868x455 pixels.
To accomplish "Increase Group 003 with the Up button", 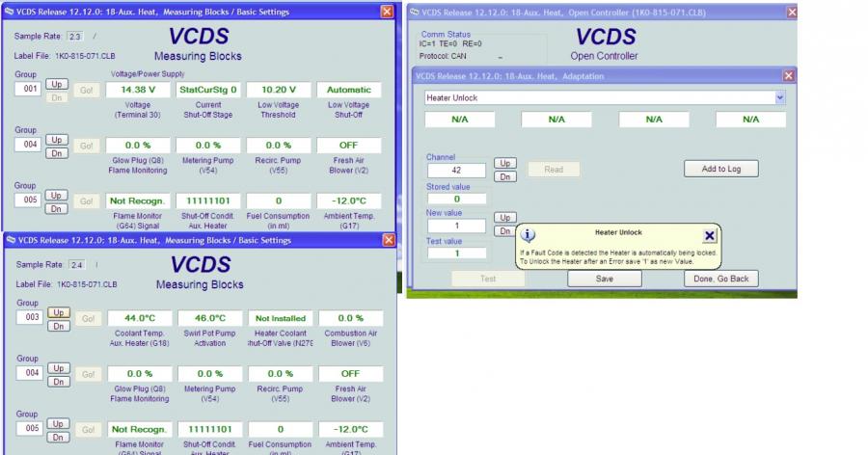I will pyautogui.click(x=56, y=313).
